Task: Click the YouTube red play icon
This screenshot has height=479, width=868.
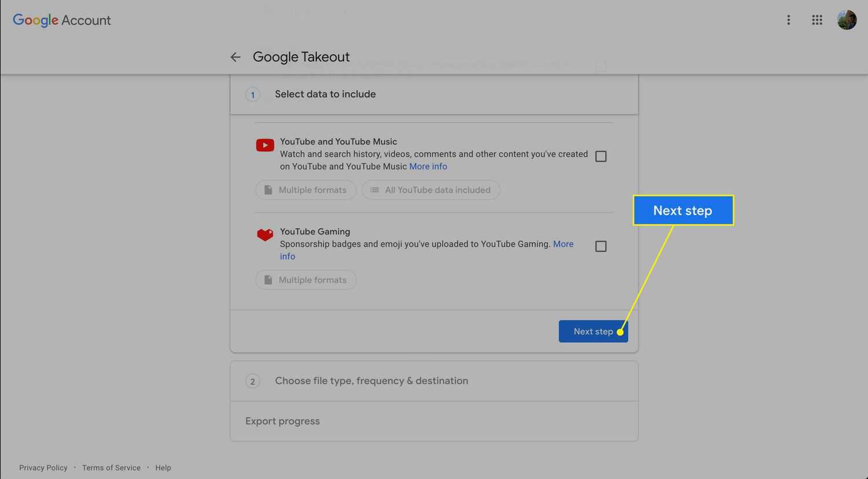Action: (x=265, y=145)
